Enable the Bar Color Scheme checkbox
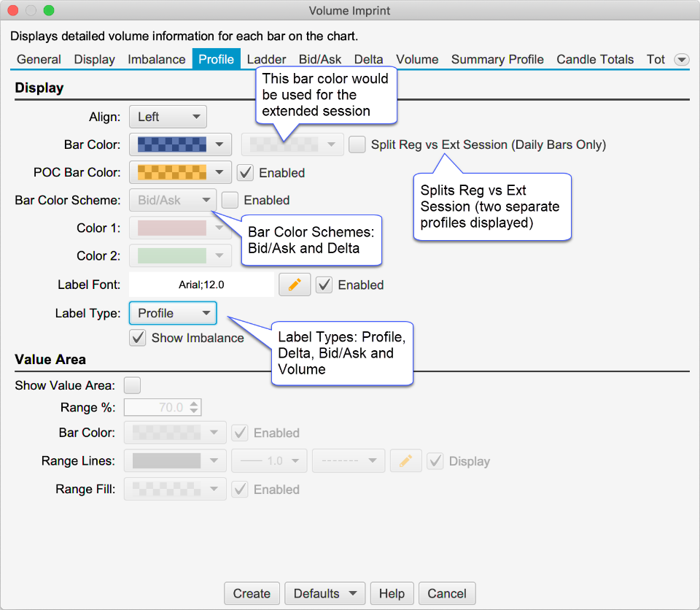Screen dimensions: 700x610 pos(230,200)
